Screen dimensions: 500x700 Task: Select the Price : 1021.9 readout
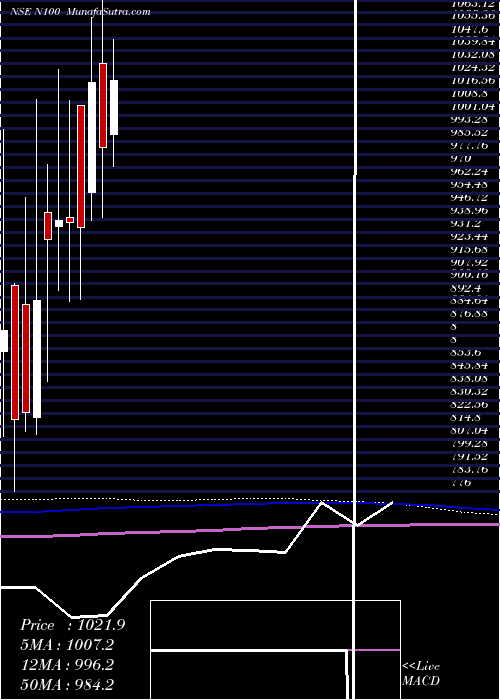click(x=72, y=625)
